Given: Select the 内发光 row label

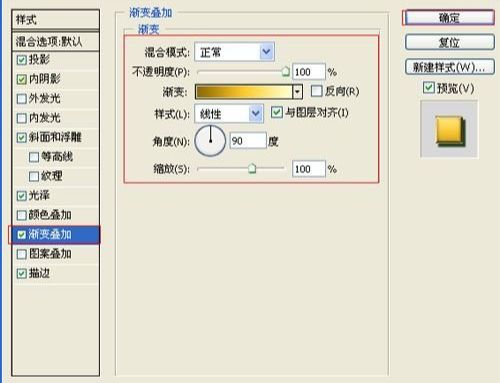Looking at the screenshot, I should point(44,118).
